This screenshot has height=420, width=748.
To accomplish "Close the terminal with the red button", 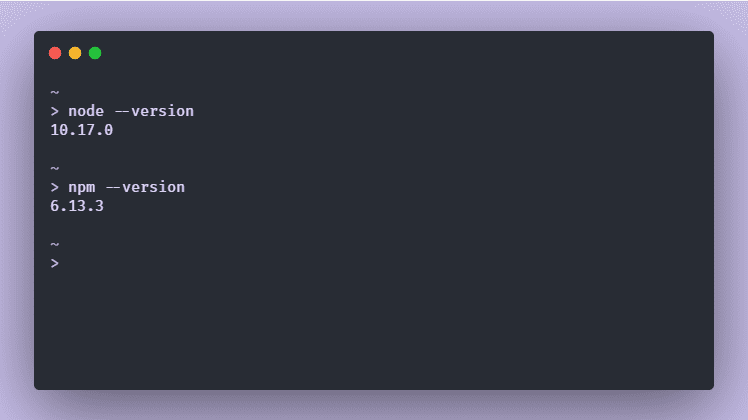I will coord(55,53).
